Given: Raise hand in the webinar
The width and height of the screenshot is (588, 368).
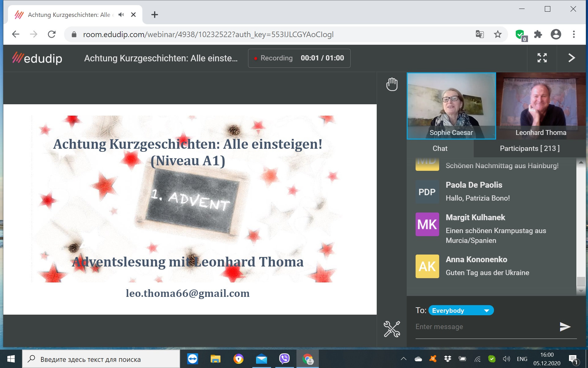Looking at the screenshot, I should click(392, 84).
